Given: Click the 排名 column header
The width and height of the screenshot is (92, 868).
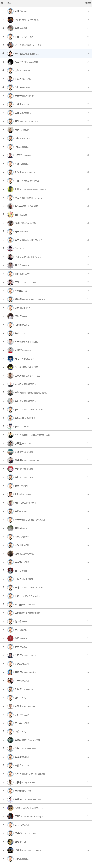Looking at the screenshot, I should coord(3,3).
